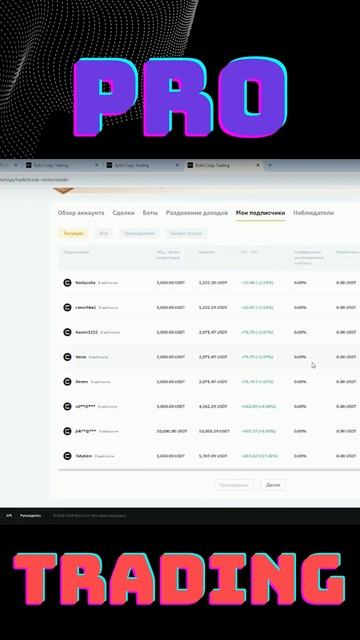Click subscriber name Veras
The image size is (360, 640).
[x=81, y=357]
